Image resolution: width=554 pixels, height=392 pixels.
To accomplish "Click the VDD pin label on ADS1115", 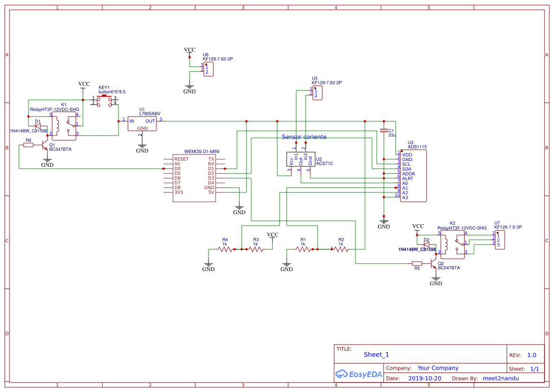I will coord(407,155).
